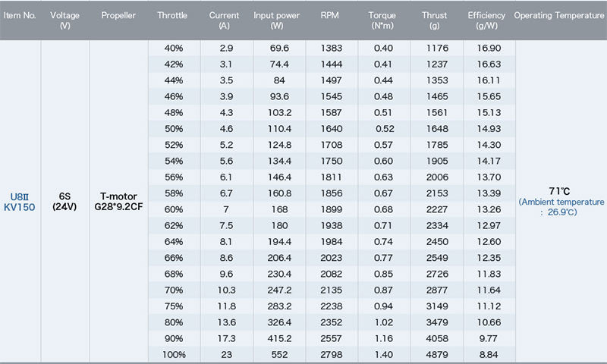
Task: Click the Ambient temperature 26.9°C text
Action: 561,207
